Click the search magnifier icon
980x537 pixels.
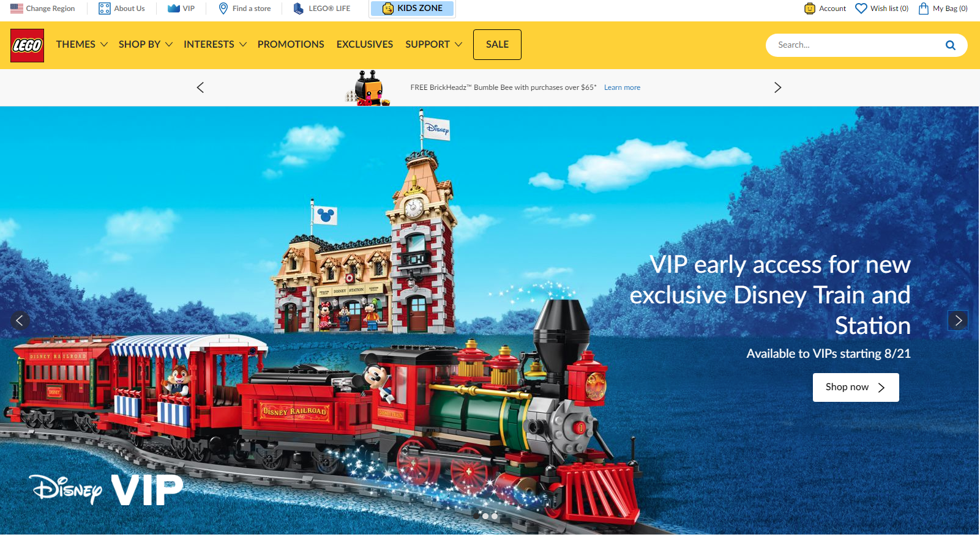point(951,45)
